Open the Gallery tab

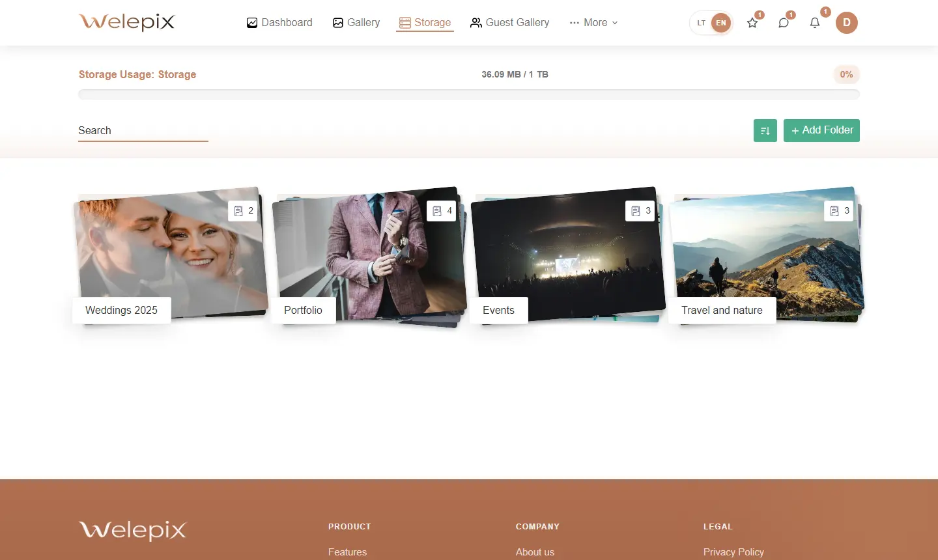pos(356,23)
